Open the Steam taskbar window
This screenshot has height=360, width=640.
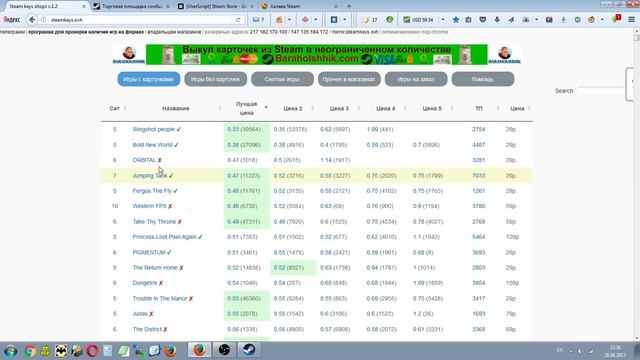pos(249,350)
